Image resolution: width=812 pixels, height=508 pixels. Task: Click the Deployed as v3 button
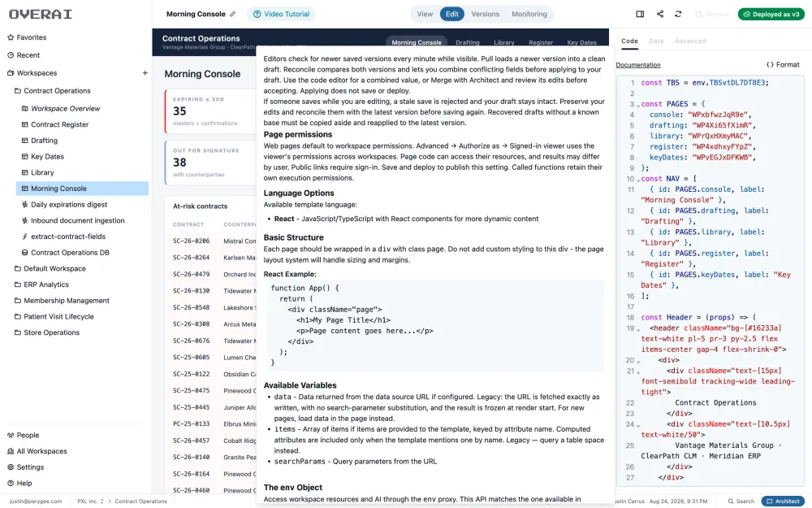pos(771,14)
